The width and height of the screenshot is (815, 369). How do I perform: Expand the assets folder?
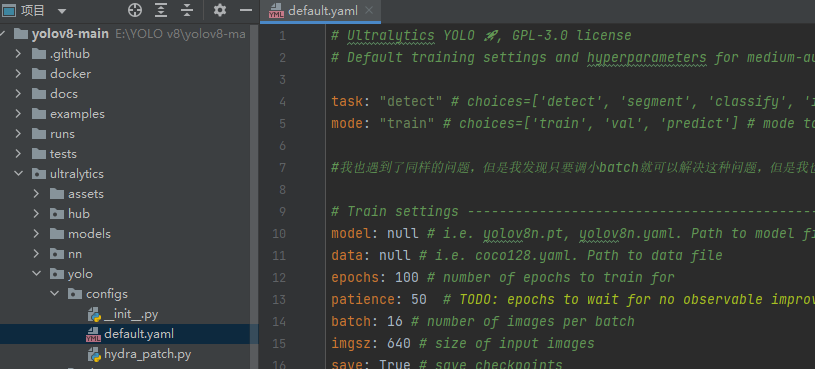pos(36,194)
